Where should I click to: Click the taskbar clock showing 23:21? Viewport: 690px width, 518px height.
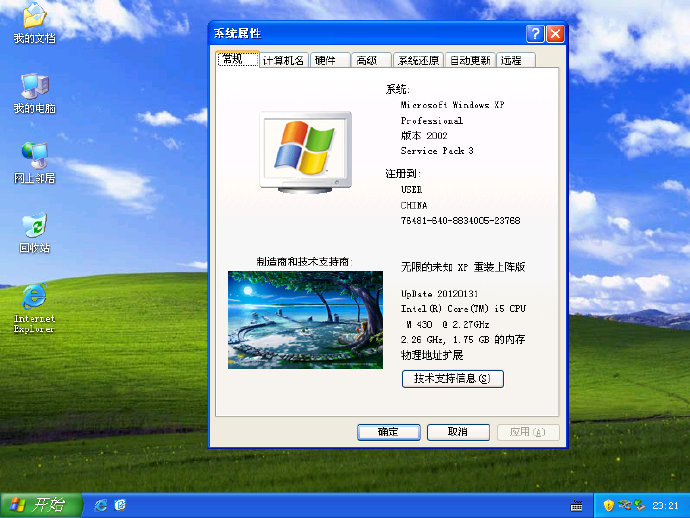click(x=665, y=505)
